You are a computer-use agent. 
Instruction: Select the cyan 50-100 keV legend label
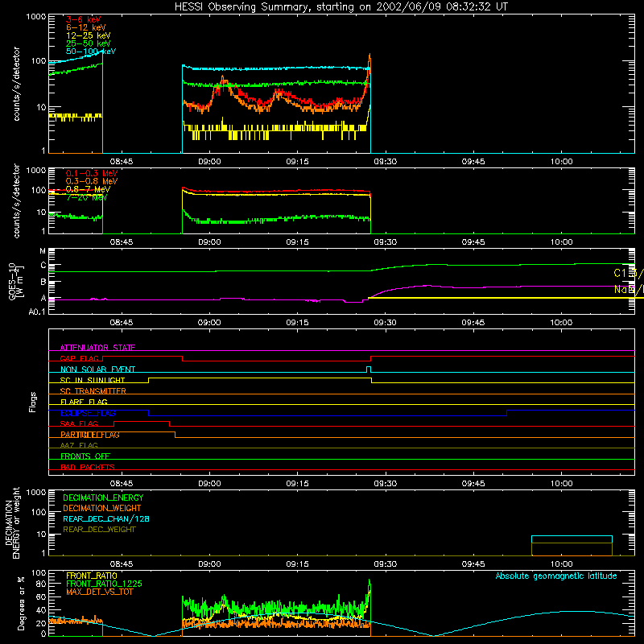click(x=91, y=52)
